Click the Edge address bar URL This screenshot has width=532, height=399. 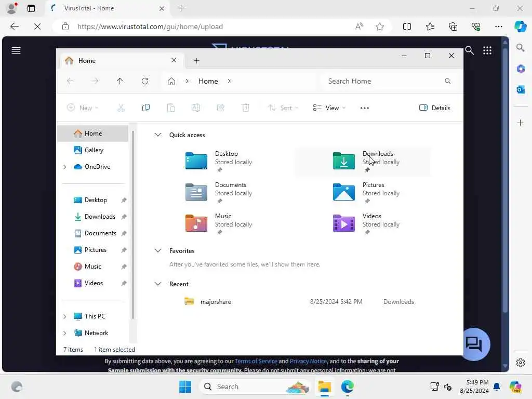point(150,26)
